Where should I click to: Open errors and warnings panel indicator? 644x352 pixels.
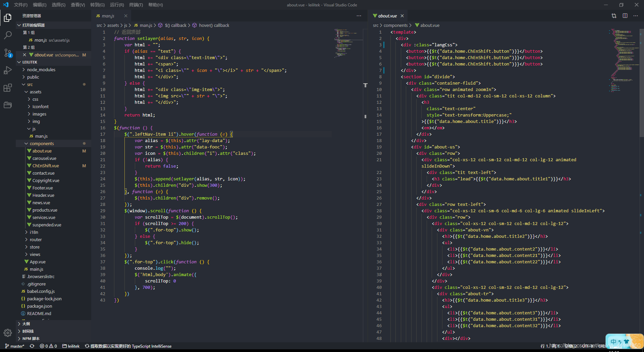pyautogui.click(x=48, y=346)
